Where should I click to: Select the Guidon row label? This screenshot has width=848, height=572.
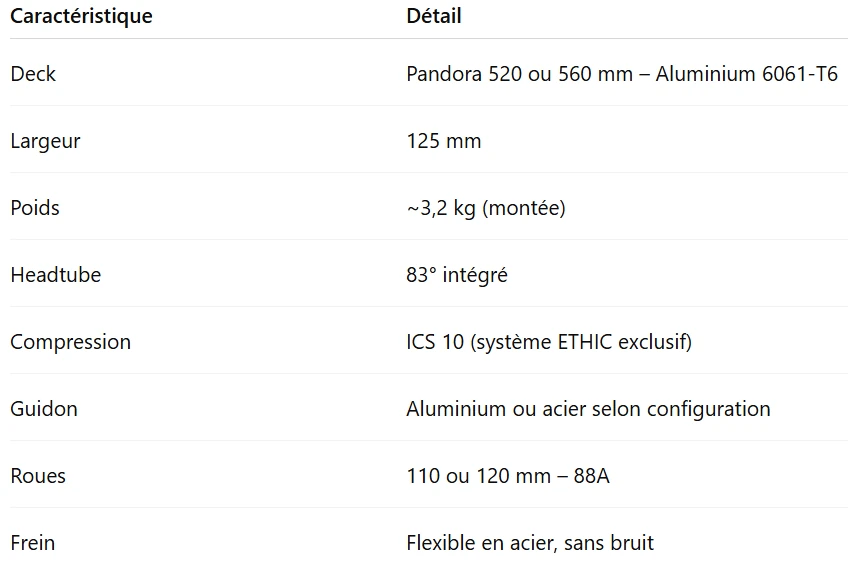44,409
